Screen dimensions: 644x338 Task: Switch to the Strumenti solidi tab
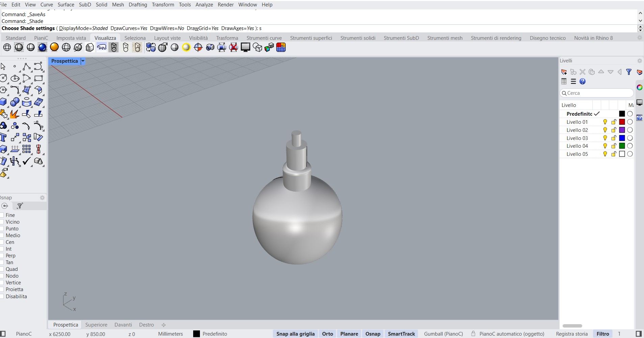[x=358, y=38]
